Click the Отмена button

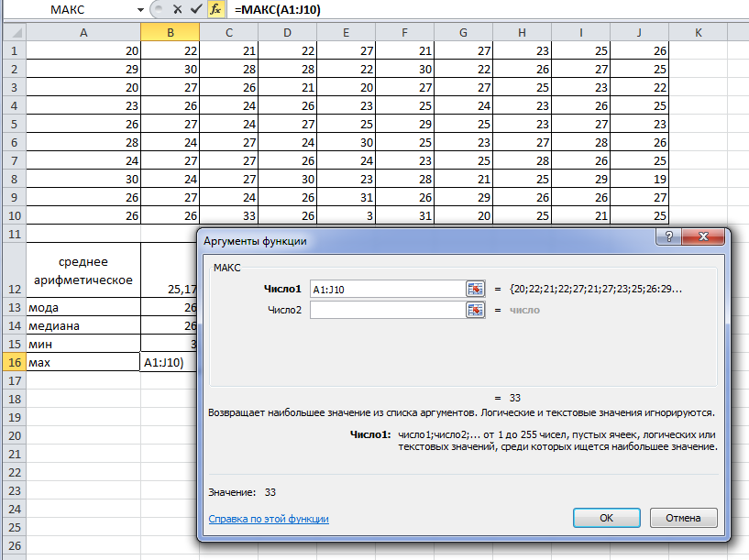(x=683, y=518)
